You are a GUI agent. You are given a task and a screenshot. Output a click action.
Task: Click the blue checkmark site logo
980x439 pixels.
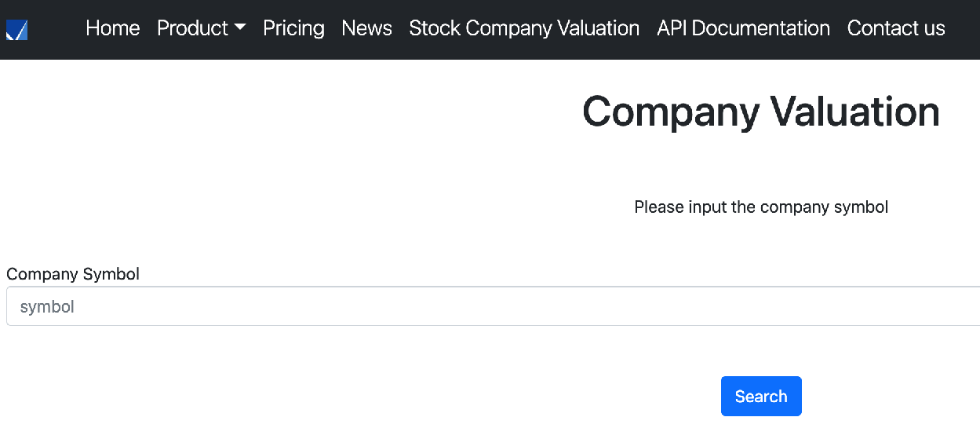click(16, 30)
